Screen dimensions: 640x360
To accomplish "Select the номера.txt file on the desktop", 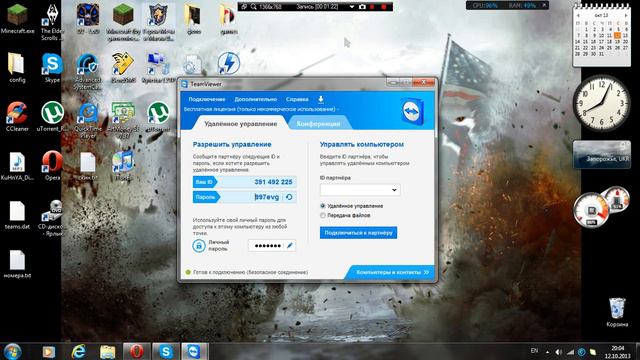I will click(17, 264).
